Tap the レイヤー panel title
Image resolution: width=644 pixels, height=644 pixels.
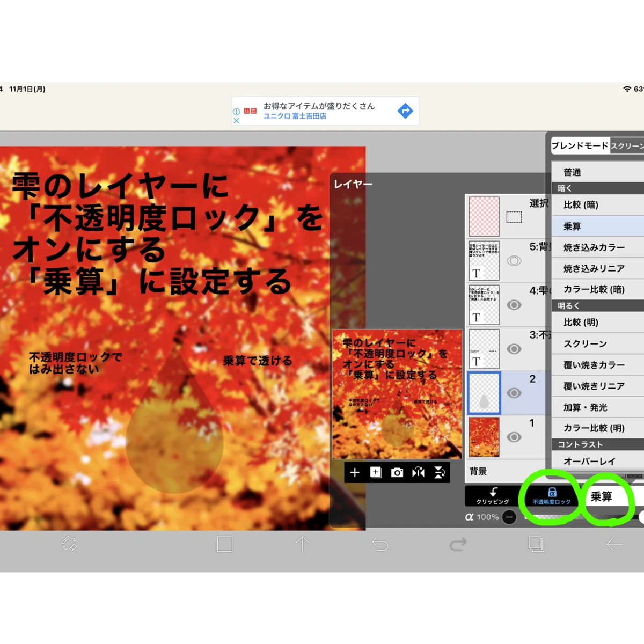[353, 184]
